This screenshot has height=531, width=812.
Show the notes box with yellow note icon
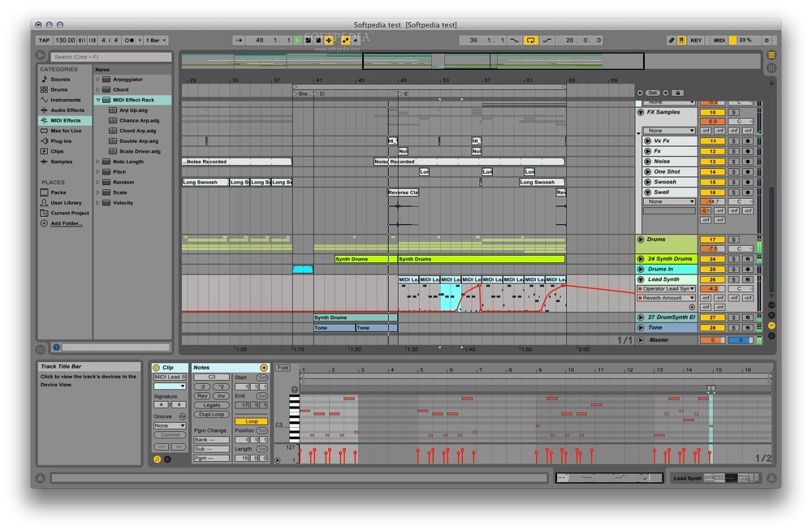click(x=157, y=459)
